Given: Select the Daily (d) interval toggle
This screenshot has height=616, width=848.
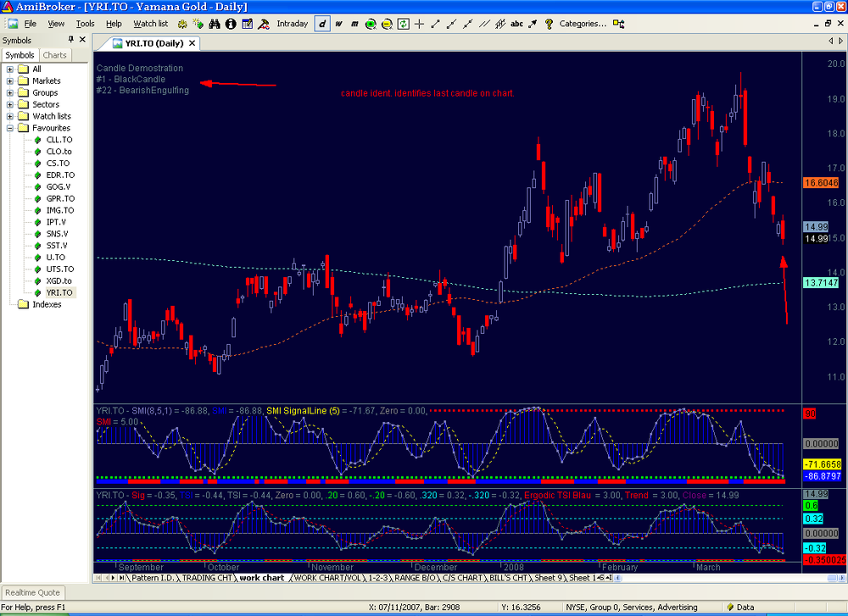Looking at the screenshot, I should [x=322, y=24].
